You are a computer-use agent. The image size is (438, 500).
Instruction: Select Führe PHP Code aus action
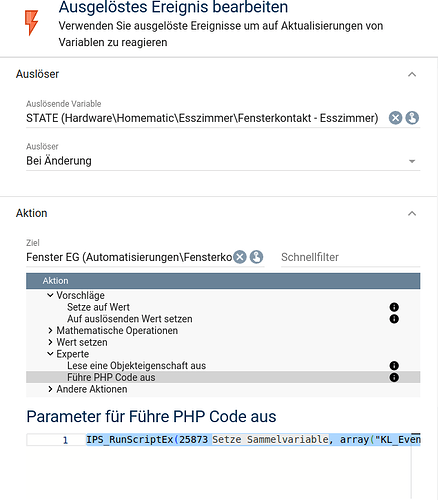(223, 377)
